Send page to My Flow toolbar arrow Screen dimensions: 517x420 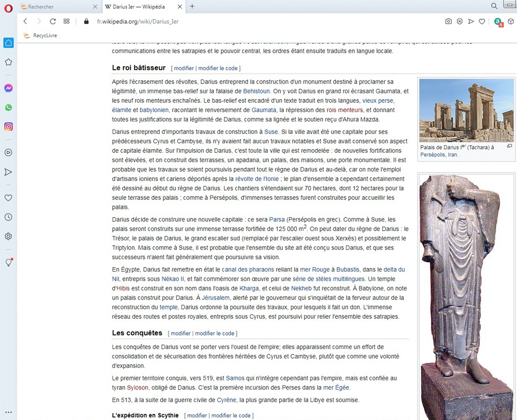(471, 21)
